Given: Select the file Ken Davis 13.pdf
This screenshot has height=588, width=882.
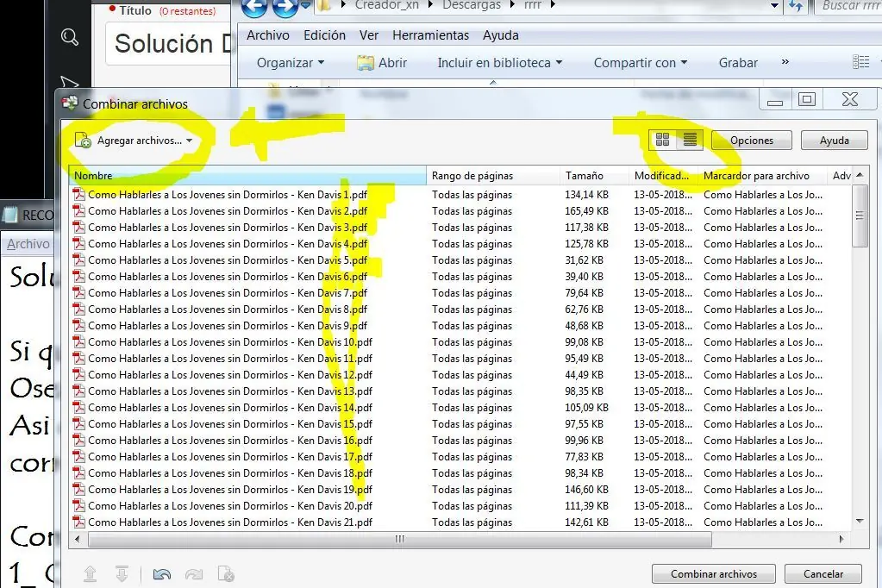Looking at the screenshot, I should click(230, 391).
